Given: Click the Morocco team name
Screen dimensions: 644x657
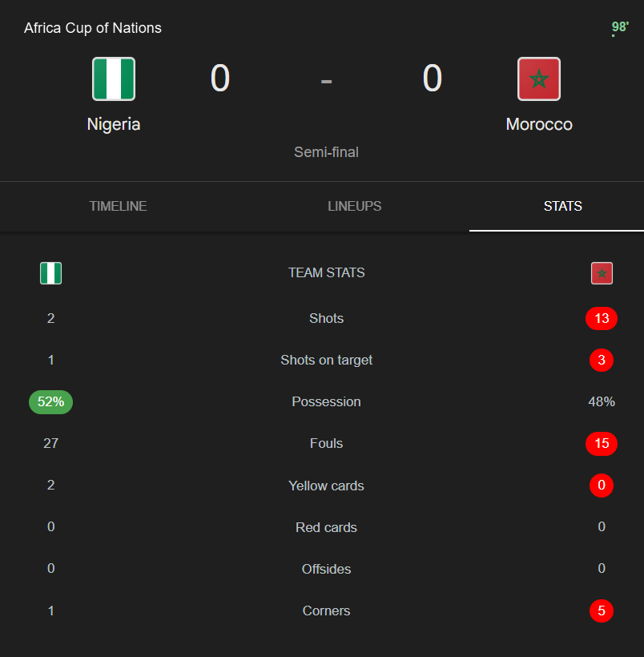Looking at the screenshot, I should 538,123.
